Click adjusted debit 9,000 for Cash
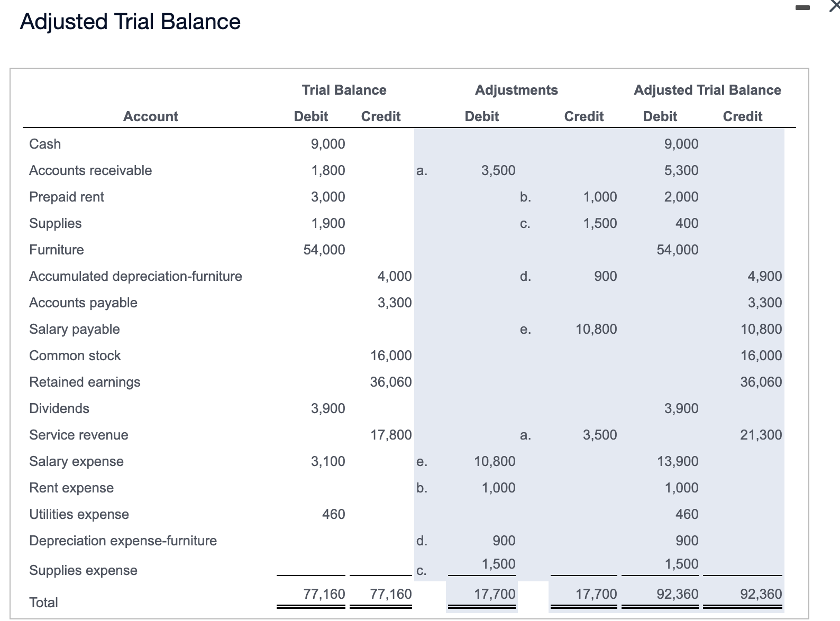This screenshot has width=840, height=621. (681, 144)
